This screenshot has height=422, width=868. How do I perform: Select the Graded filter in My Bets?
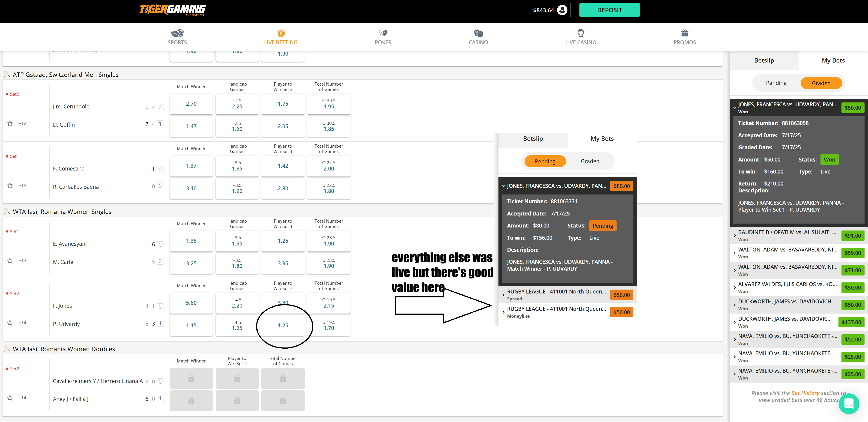[821, 83]
